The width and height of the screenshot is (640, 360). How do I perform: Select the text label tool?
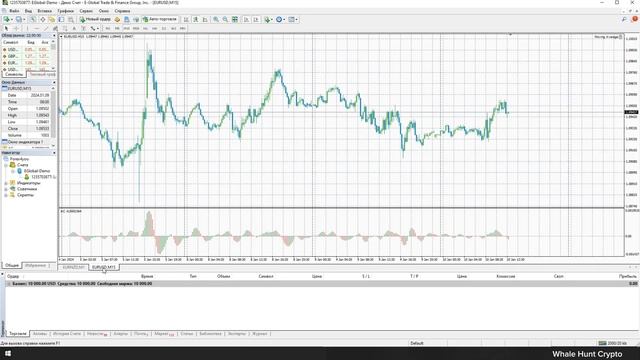84,29
